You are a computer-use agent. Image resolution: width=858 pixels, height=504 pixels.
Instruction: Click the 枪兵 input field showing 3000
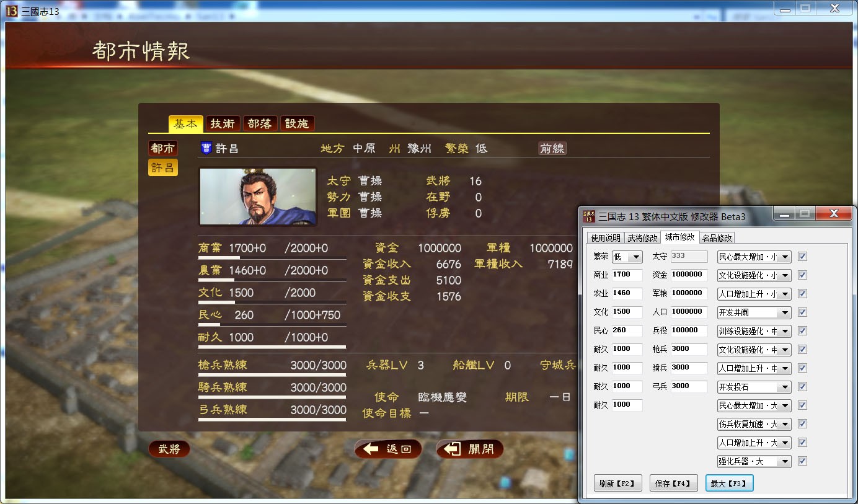point(689,349)
